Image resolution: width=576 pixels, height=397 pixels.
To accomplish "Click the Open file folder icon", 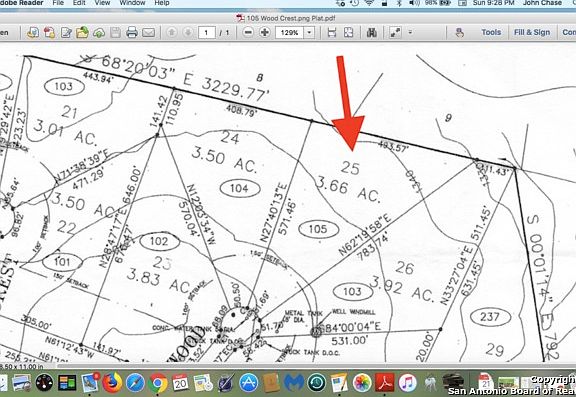I will [x=82, y=33].
